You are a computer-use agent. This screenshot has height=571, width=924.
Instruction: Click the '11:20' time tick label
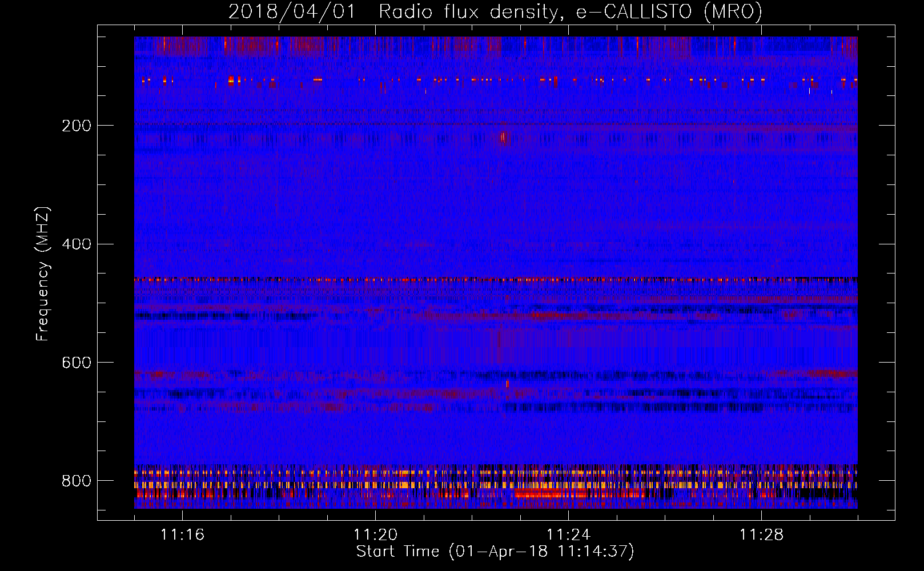point(375,535)
